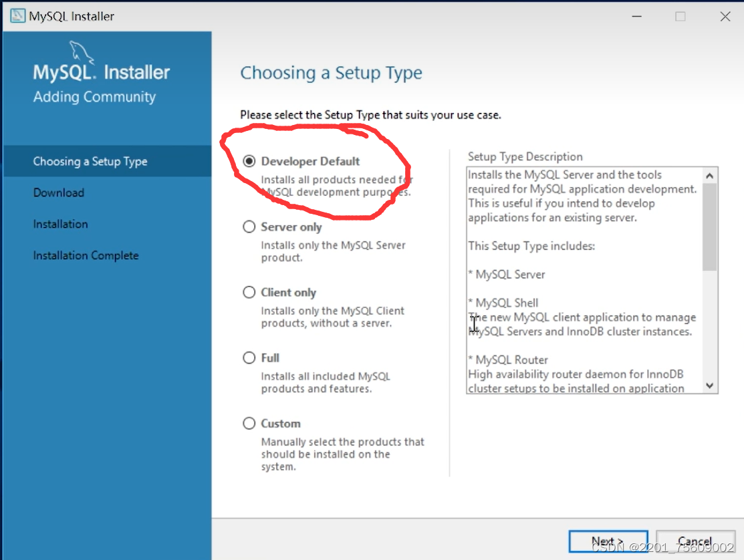The width and height of the screenshot is (744, 560).
Task: Close the MySQL Installer window
Action: point(725,17)
